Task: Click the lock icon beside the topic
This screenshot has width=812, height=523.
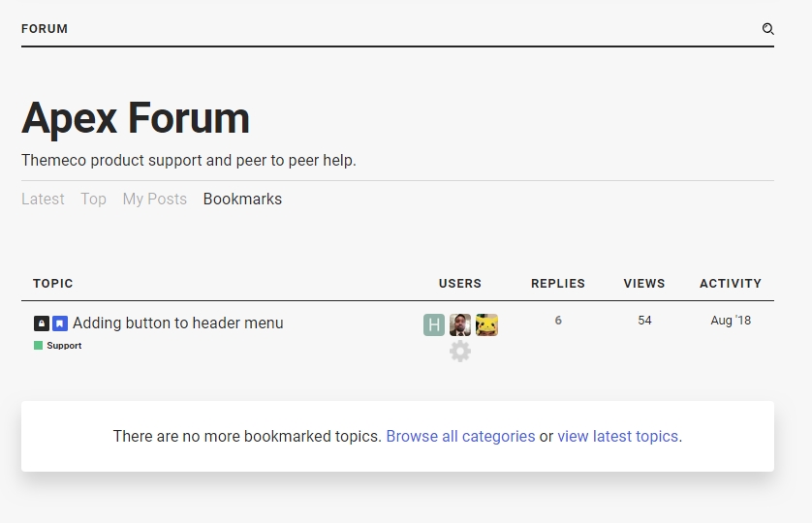Action: coord(42,323)
